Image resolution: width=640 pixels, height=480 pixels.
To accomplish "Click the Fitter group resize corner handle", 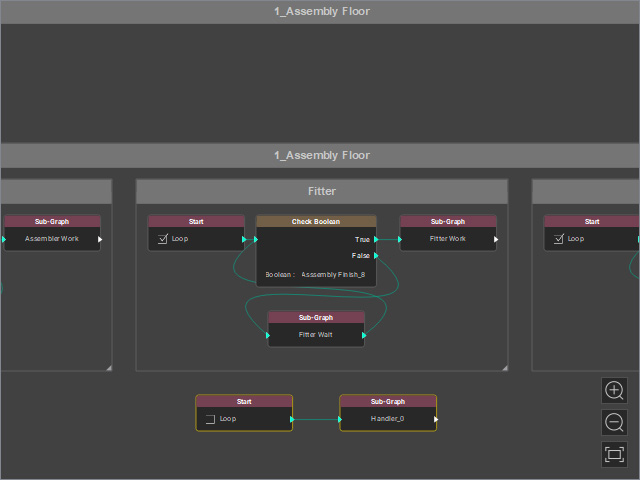I will click(x=504, y=368).
